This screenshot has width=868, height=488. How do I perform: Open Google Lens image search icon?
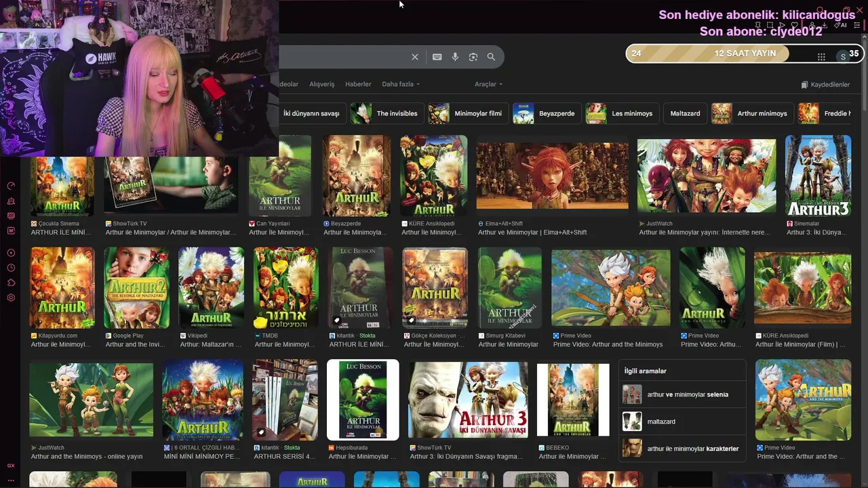[473, 57]
